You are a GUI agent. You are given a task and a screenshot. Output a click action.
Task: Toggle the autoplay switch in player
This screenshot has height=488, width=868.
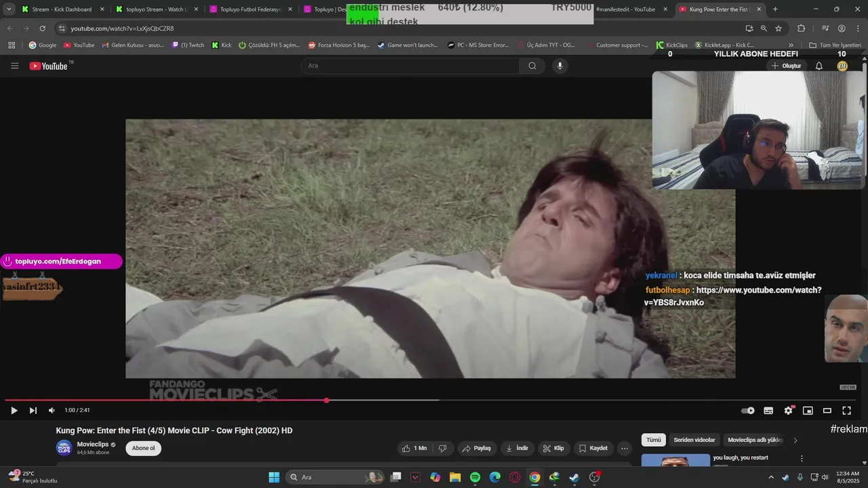(x=748, y=410)
